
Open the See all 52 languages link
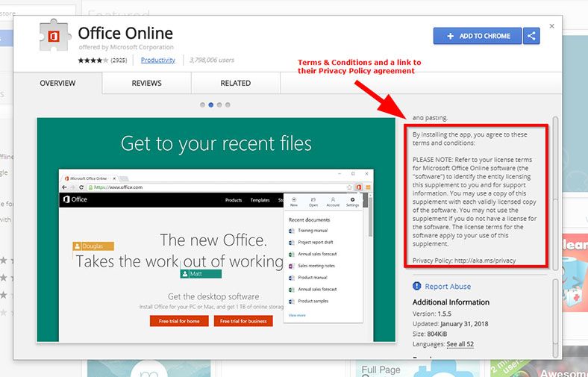(x=460, y=344)
